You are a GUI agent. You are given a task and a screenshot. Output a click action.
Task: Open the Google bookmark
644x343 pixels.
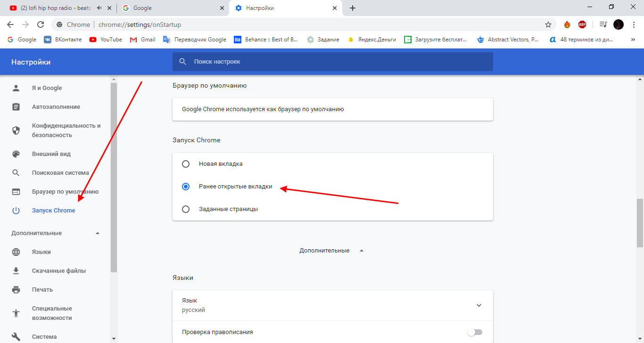click(x=22, y=40)
